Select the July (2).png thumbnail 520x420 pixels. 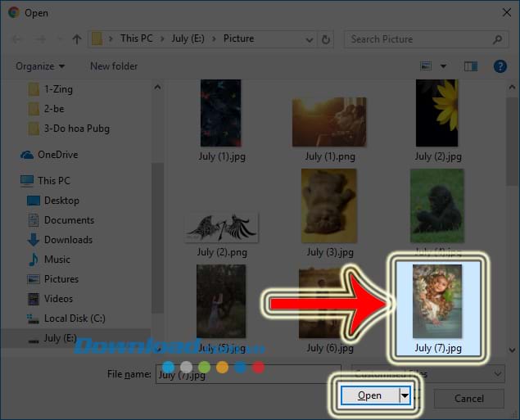(x=222, y=228)
